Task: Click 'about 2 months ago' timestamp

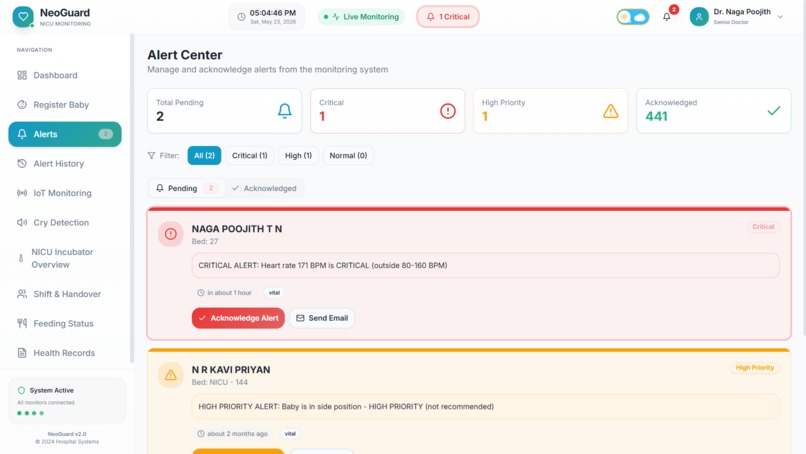Action: (x=237, y=433)
